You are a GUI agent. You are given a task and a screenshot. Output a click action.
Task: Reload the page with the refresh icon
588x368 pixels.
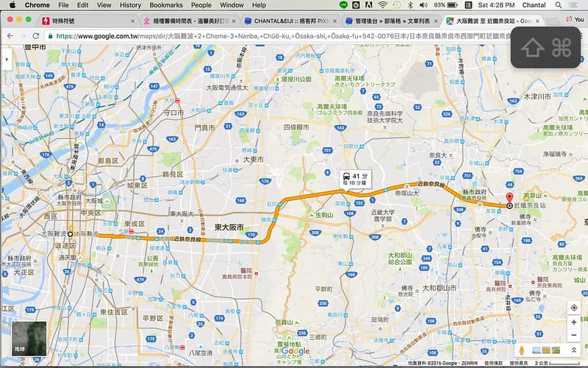click(35, 35)
